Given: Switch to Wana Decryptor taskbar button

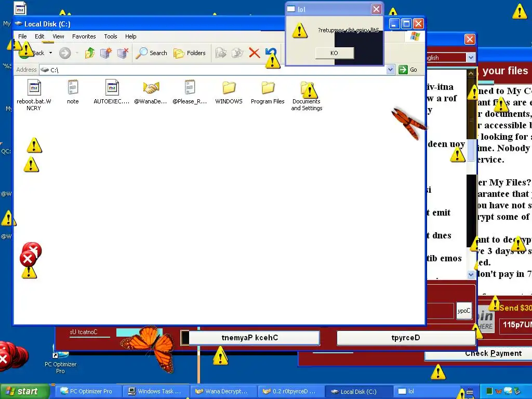Looking at the screenshot, I should pos(223,391).
